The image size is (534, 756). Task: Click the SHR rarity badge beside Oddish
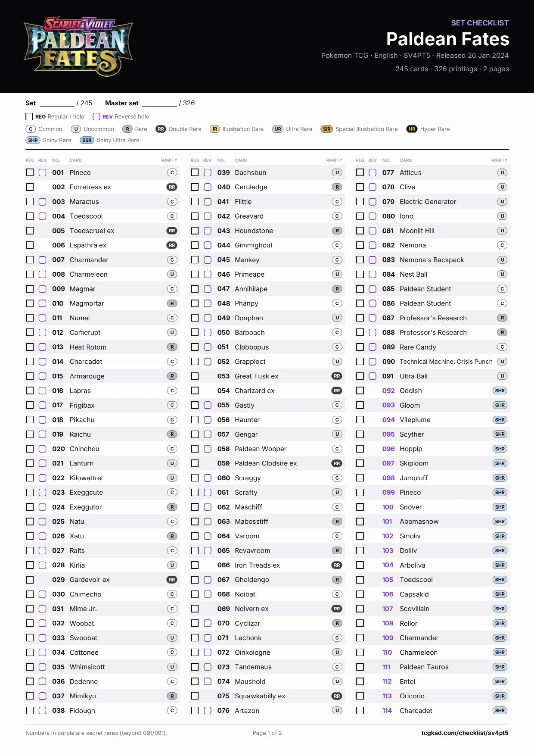pos(500,390)
